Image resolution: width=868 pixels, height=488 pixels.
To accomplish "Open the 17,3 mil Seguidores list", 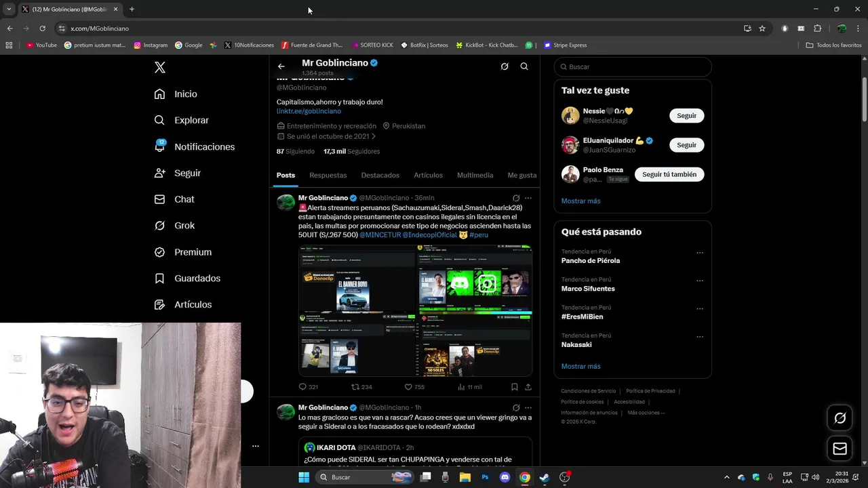I will [351, 151].
